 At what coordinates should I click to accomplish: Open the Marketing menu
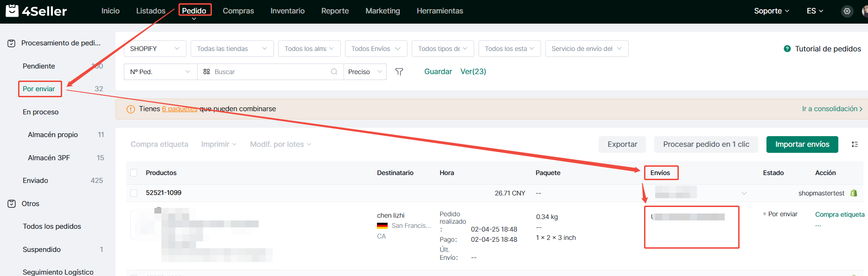383,11
